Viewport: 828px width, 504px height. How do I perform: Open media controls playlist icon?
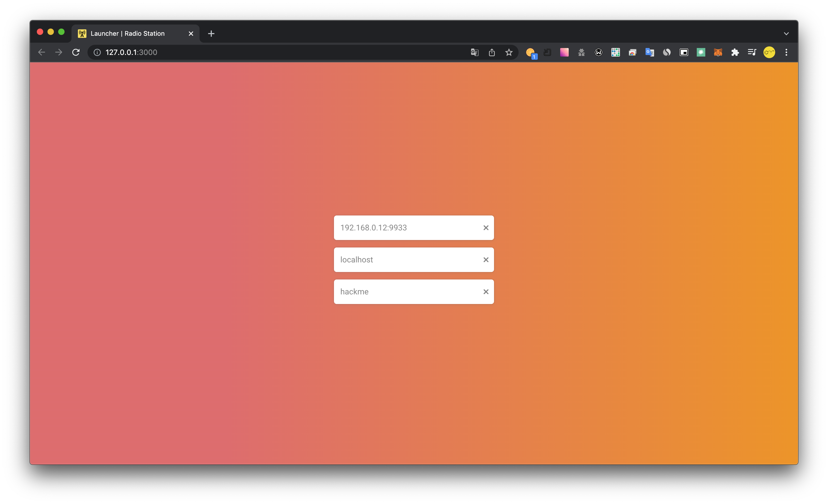[752, 53]
